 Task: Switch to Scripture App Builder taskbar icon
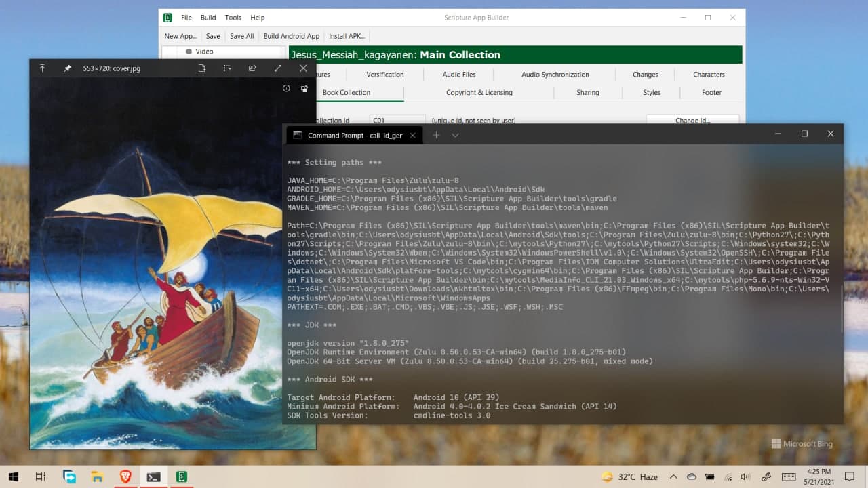pyautogui.click(x=181, y=476)
